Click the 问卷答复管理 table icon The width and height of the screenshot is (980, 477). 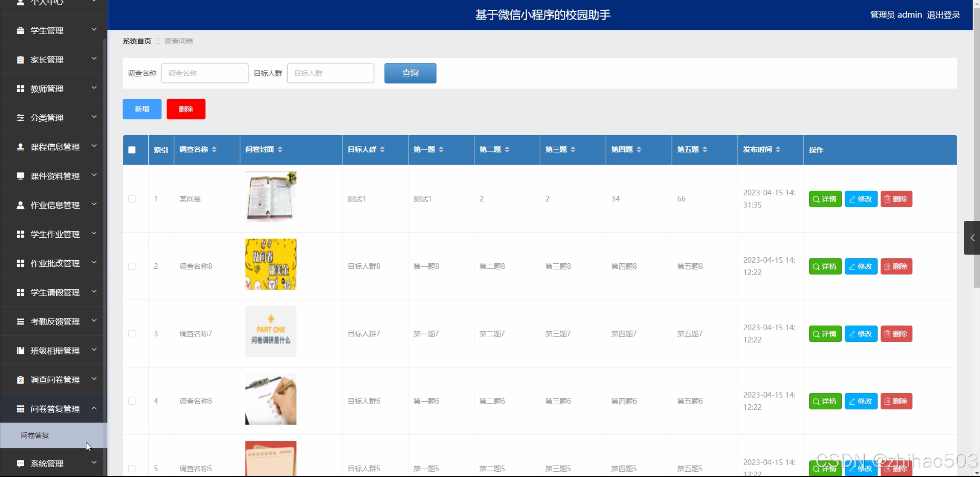tap(20, 408)
